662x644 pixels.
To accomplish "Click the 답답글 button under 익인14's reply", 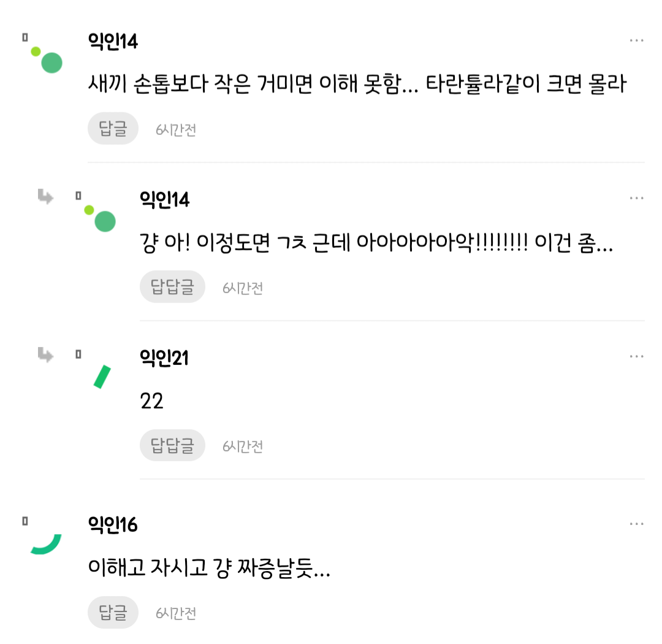I will click(x=172, y=286).
